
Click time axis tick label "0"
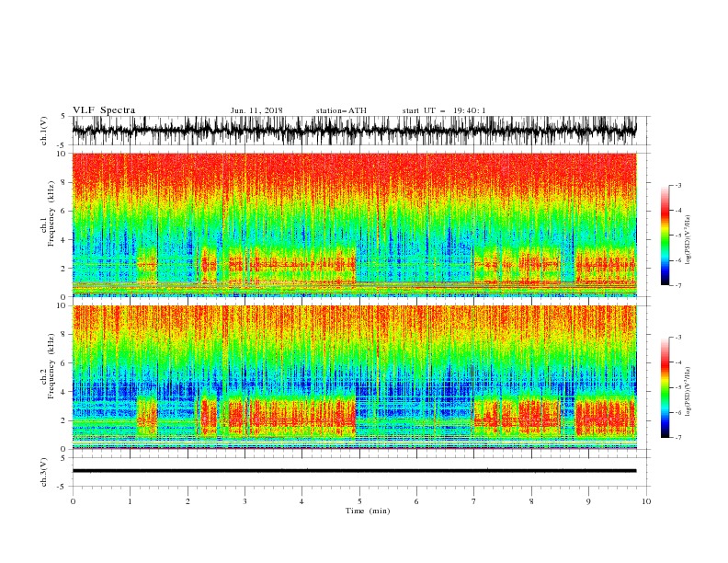click(x=73, y=501)
